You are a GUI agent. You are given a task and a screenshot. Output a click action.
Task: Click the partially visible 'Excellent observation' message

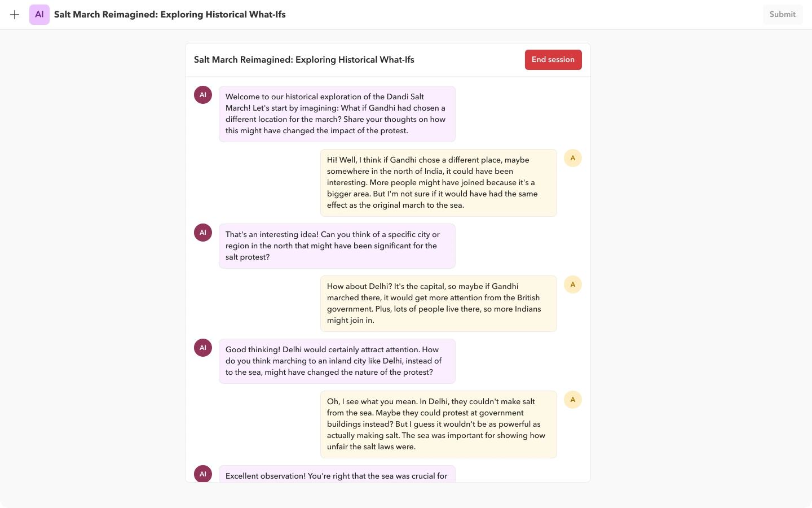[x=337, y=475]
